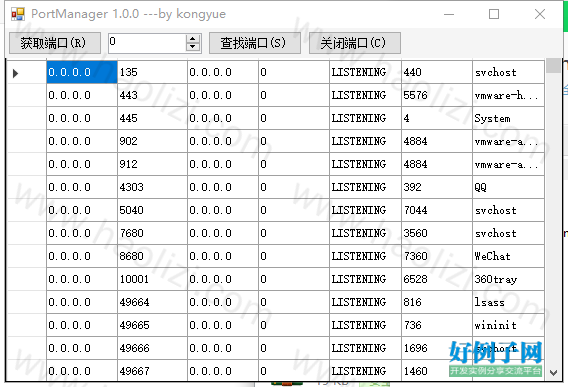The image size is (568, 387).
Task: Select PID cell 4884 in port 912 row
Action: coord(437,164)
